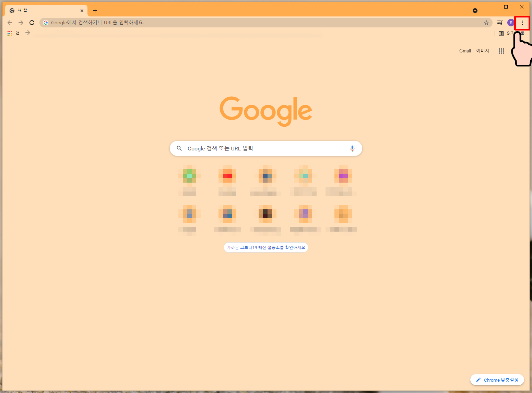This screenshot has height=393, width=532.
Task: Close the 새 탭 tab
Action: pos(82,11)
